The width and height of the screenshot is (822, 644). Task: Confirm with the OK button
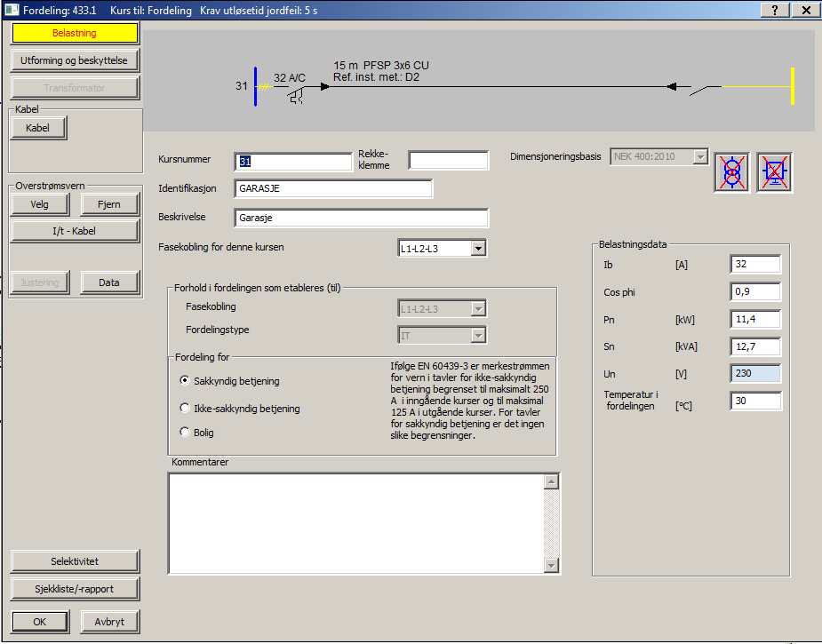point(40,622)
